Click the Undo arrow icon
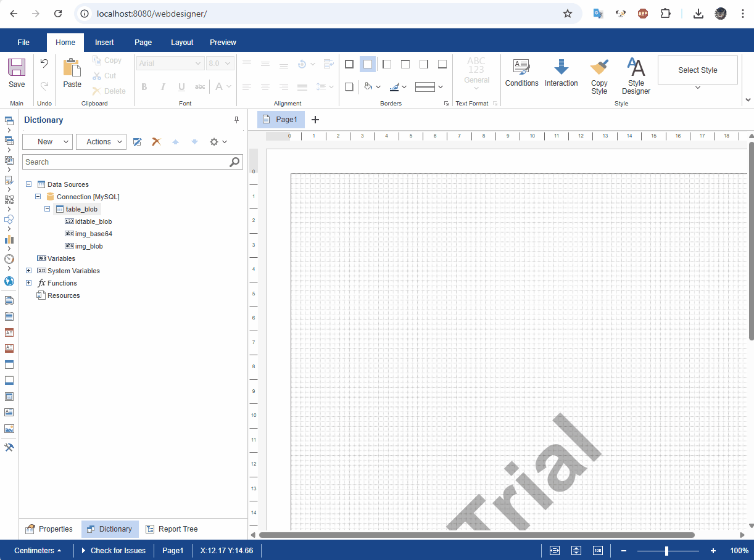754x560 pixels. [44, 63]
